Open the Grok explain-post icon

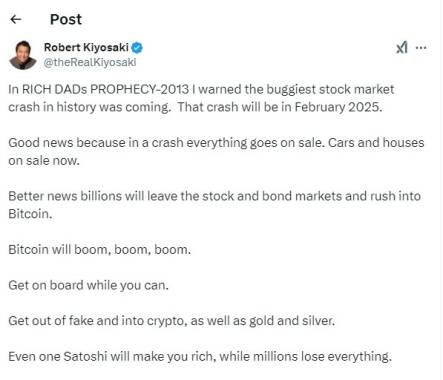tap(402, 47)
